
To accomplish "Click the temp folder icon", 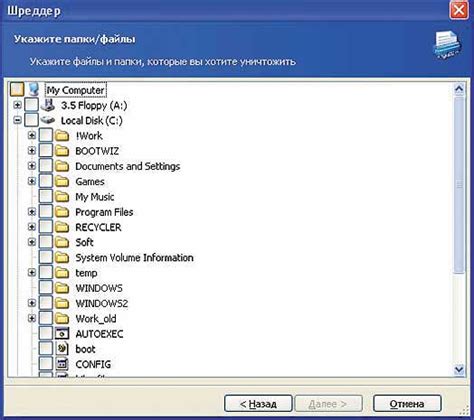I will tap(62, 273).
